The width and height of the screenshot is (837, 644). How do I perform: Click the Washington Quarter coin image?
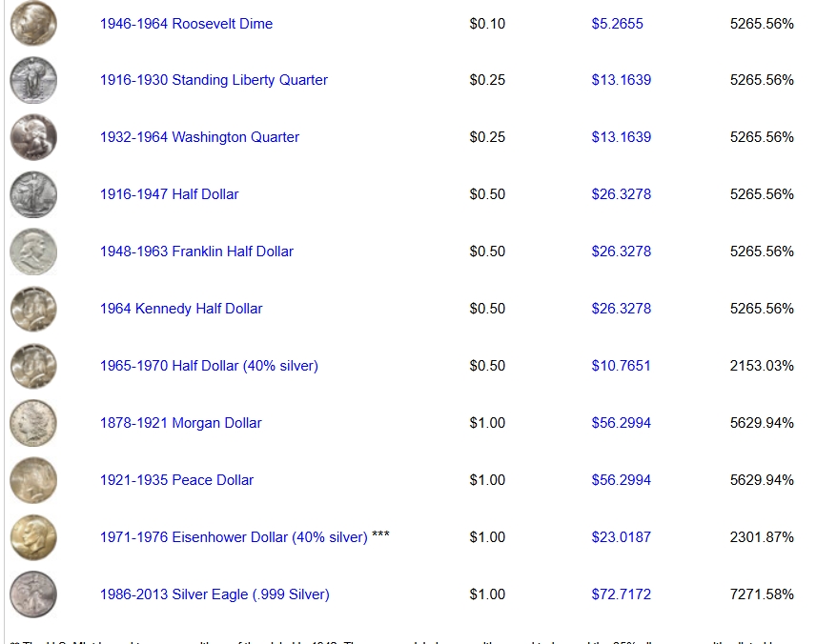click(32, 137)
